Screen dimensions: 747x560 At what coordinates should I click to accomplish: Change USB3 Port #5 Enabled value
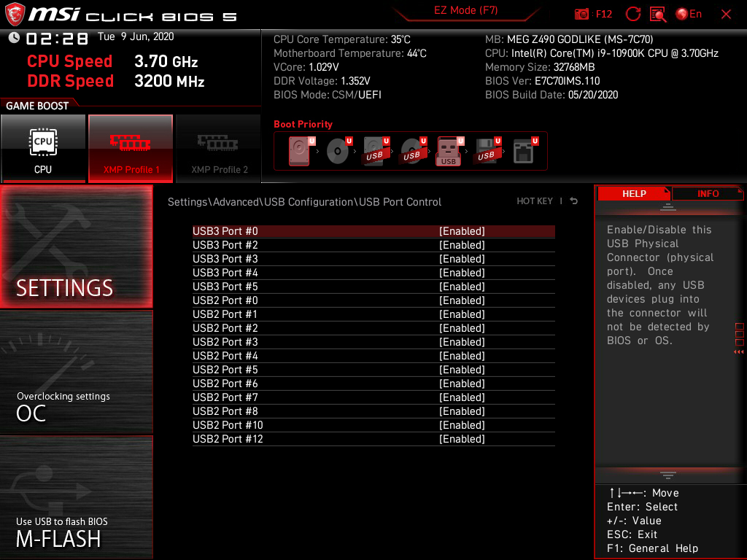click(462, 286)
